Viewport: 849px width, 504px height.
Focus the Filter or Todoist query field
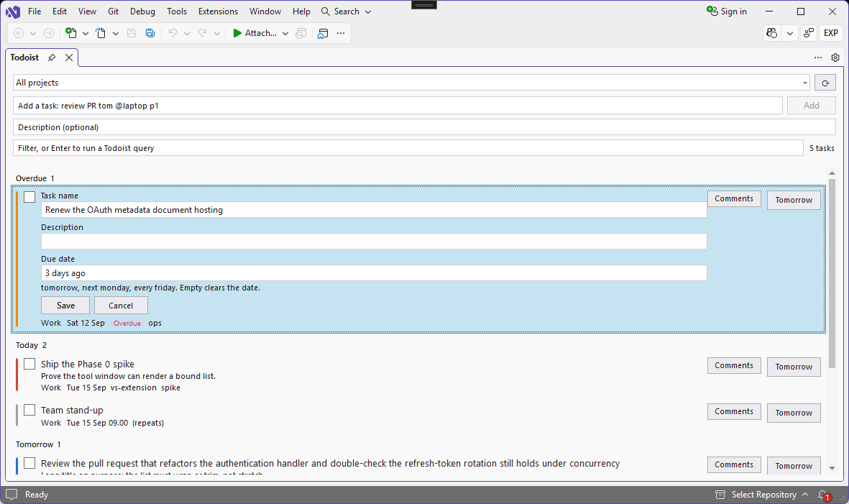(408, 148)
